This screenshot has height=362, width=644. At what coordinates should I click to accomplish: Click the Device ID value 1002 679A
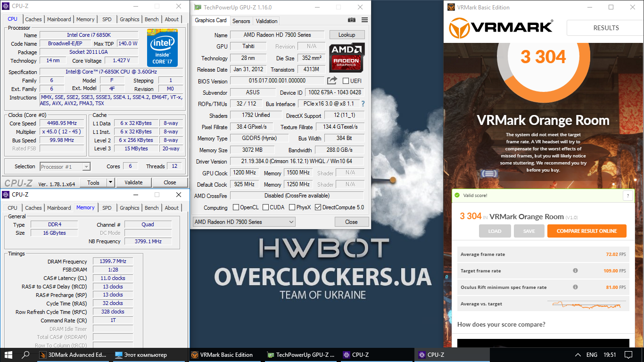pyautogui.click(x=334, y=92)
